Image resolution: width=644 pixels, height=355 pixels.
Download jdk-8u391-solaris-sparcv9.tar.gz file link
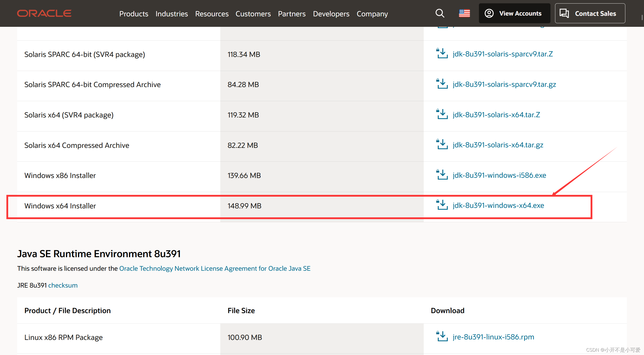point(504,84)
